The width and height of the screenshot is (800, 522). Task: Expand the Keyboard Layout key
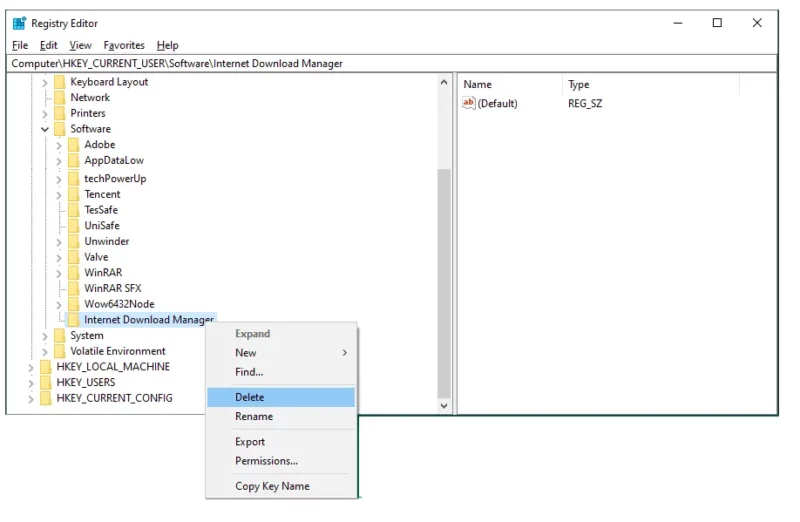pyautogui.click(x=45, y=83)
